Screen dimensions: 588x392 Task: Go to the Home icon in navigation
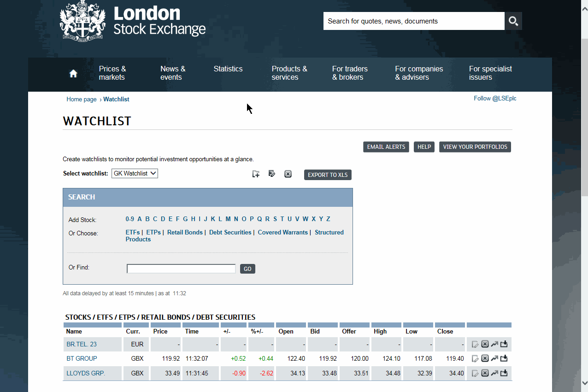[x=73, y=74]
